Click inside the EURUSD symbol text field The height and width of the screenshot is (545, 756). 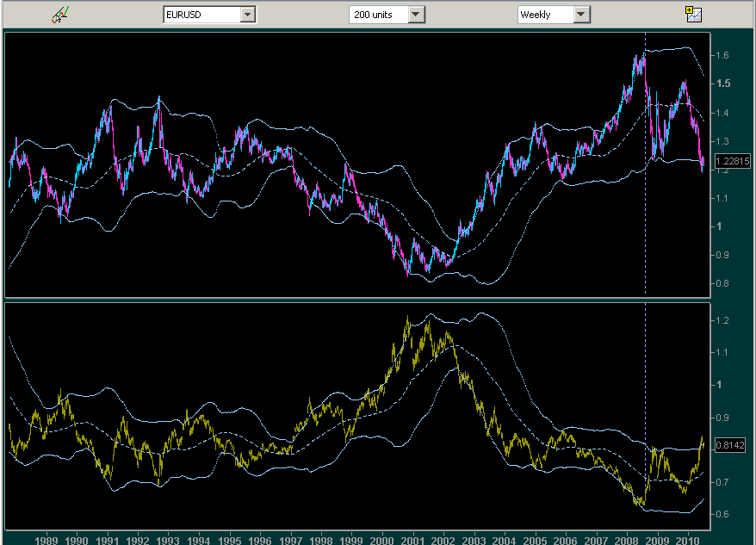pyautogui.click(x=201, y=15)
